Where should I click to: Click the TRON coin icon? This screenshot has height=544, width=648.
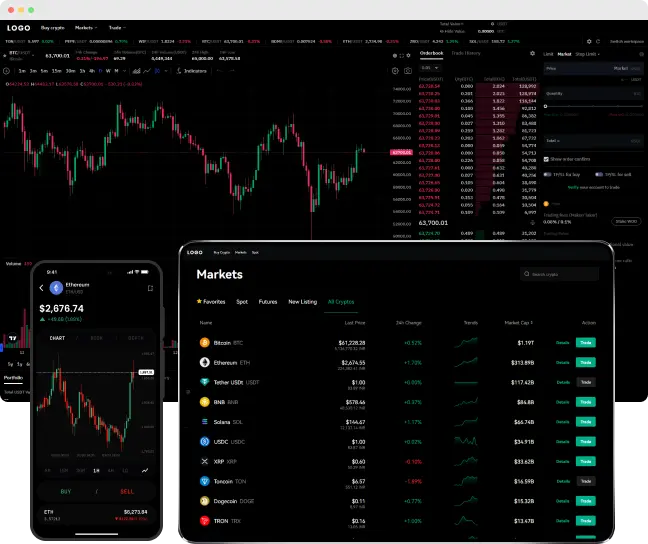pos(205,521)
